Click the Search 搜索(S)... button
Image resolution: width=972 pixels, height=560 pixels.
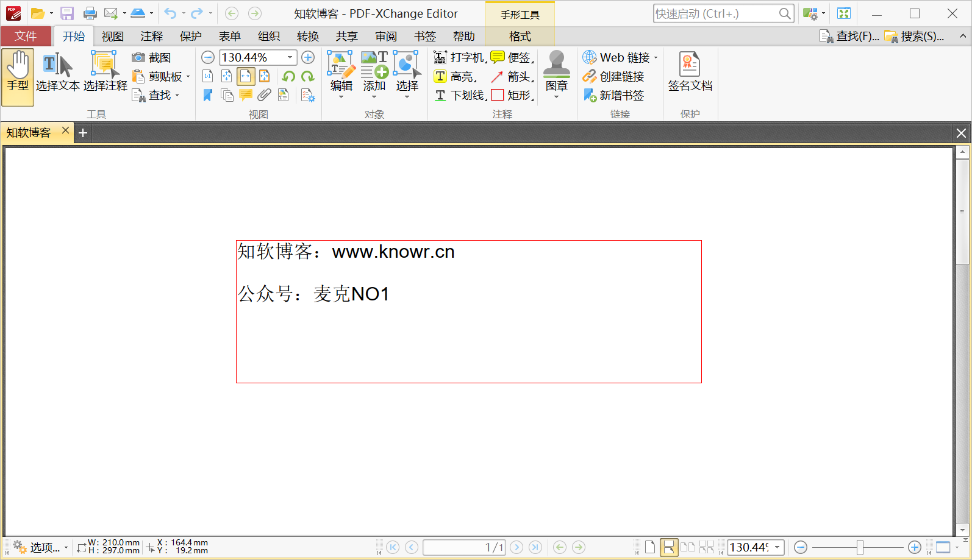click(914, 37)
